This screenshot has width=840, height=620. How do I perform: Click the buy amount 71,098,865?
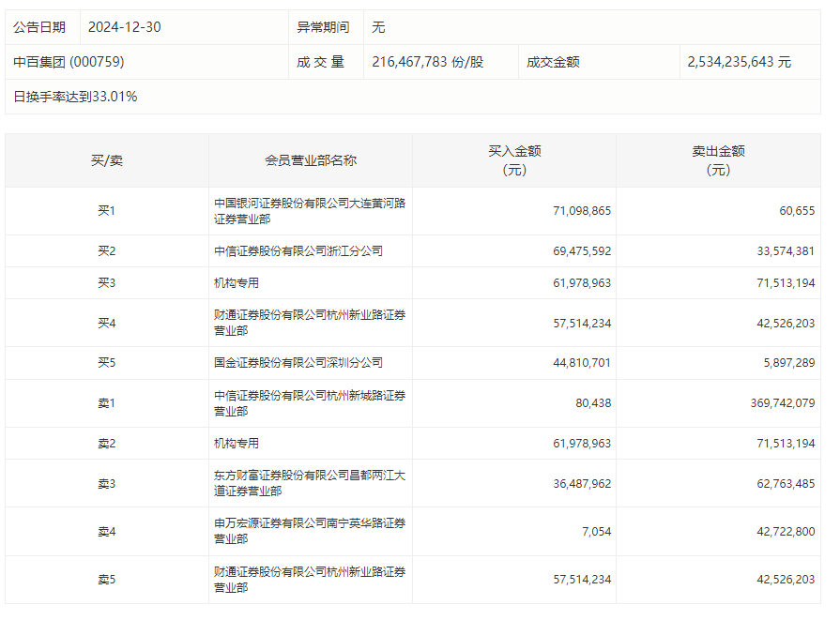pyautogui.click(x=582, y=211)
